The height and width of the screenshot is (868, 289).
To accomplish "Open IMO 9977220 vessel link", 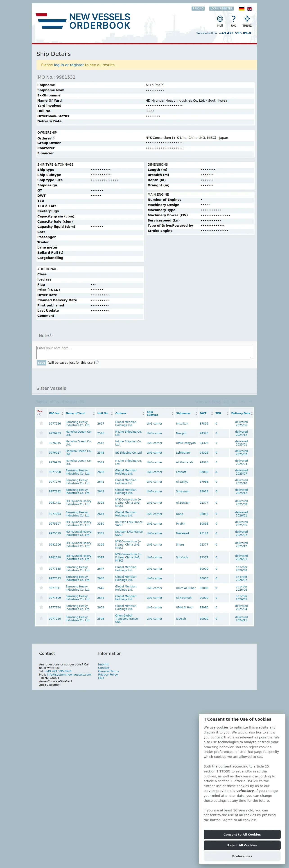I will [x=55, y=619].
